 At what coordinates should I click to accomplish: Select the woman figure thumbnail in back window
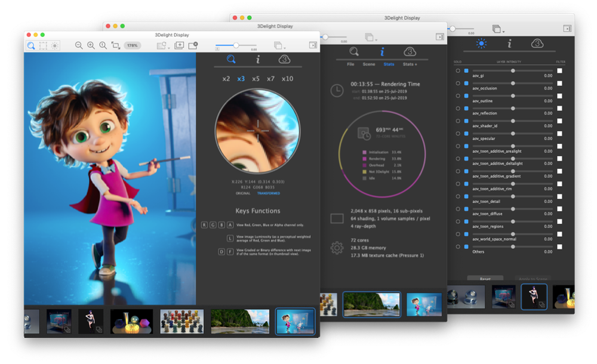534,297
